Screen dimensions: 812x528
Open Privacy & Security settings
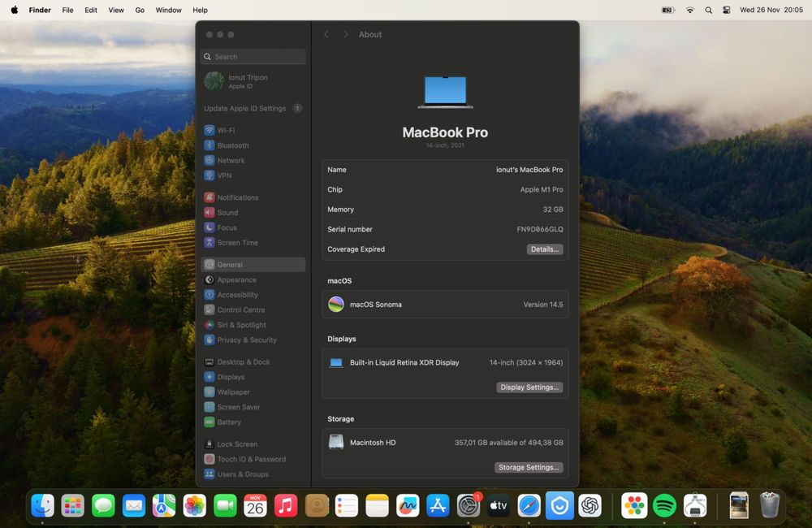(x=253, y=340)
